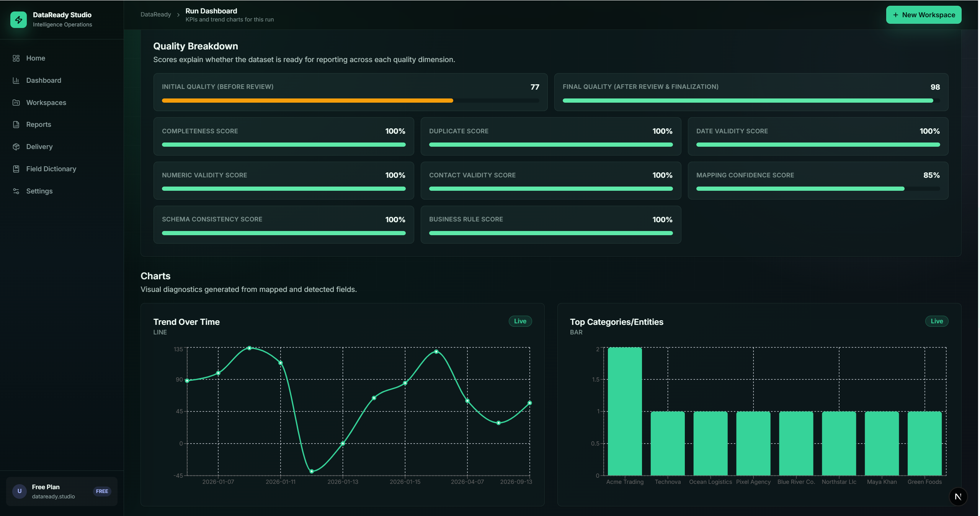Open the Reports file icon
The width and height of the screenshot is (980, 516).
coord(16,124)
